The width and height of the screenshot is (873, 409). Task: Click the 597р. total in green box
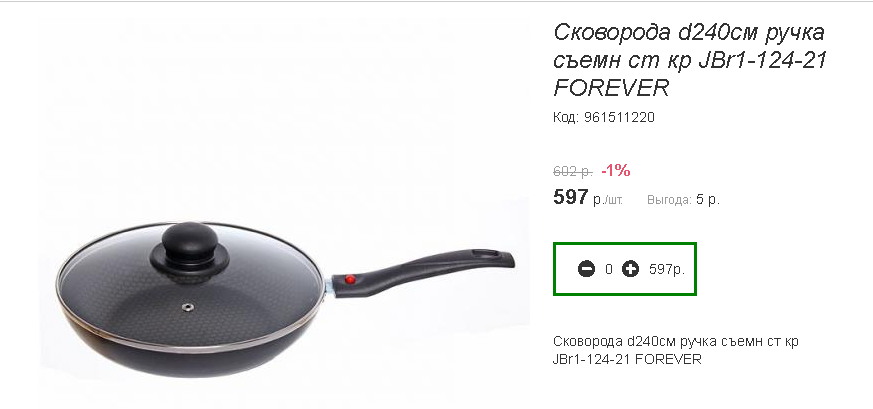click(667, 269)
